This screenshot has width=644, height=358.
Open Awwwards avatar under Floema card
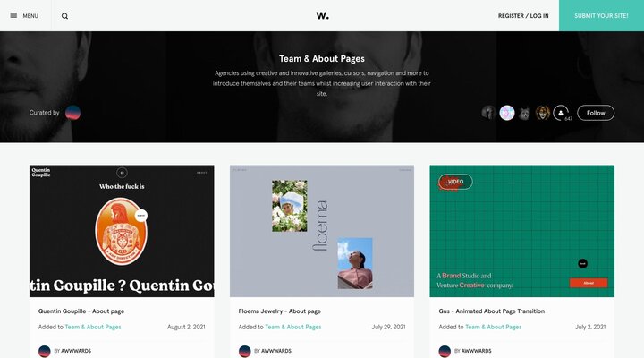245,352
